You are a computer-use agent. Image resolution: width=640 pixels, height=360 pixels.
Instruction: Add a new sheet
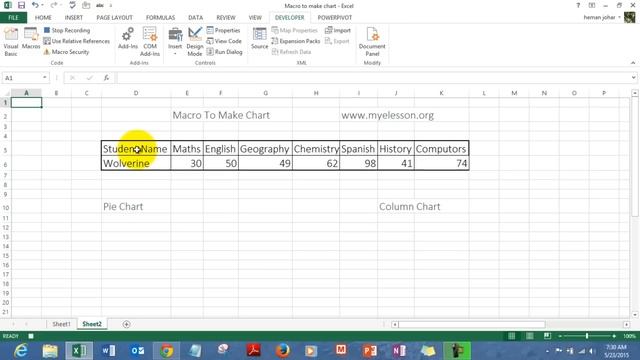pos(127,324)
